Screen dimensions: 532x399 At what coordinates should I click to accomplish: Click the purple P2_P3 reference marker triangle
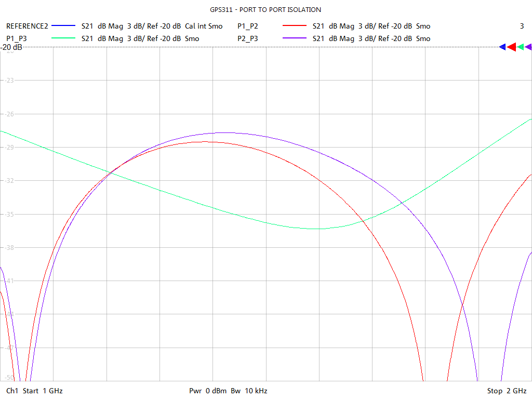528,47
